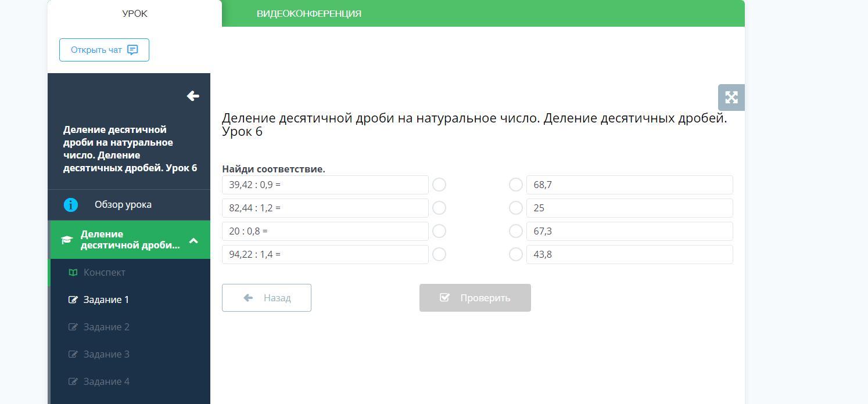Open the УРОК tab
The width and height of the screenshot is (868, 404).
click(x=135, y=13)
